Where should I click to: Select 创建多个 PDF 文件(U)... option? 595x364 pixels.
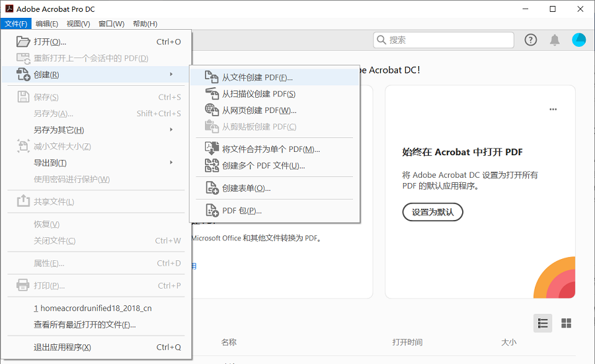point(274,166)
